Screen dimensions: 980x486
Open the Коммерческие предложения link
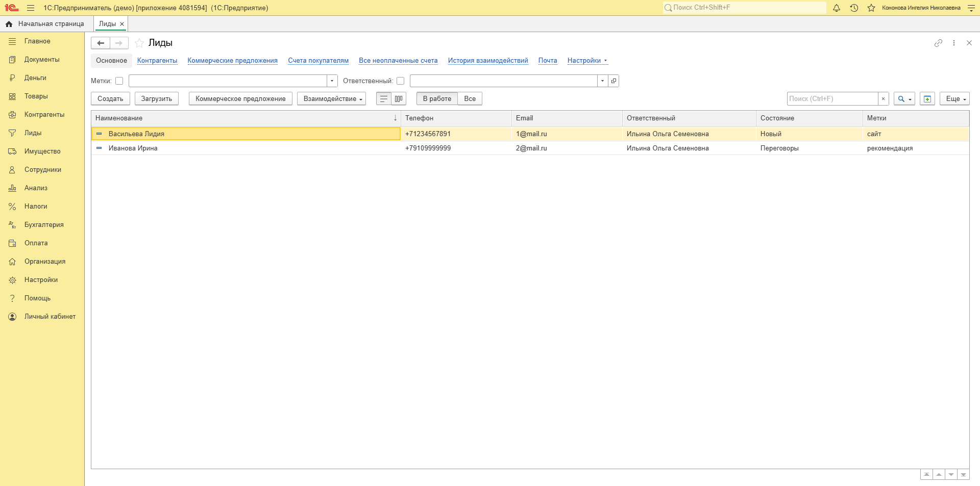233,61
